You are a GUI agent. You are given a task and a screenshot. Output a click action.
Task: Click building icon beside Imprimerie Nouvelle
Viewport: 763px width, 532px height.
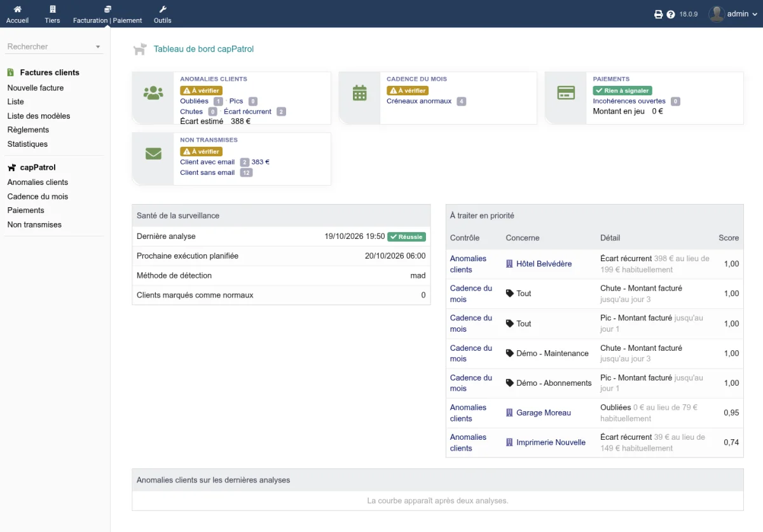point(509,442)
